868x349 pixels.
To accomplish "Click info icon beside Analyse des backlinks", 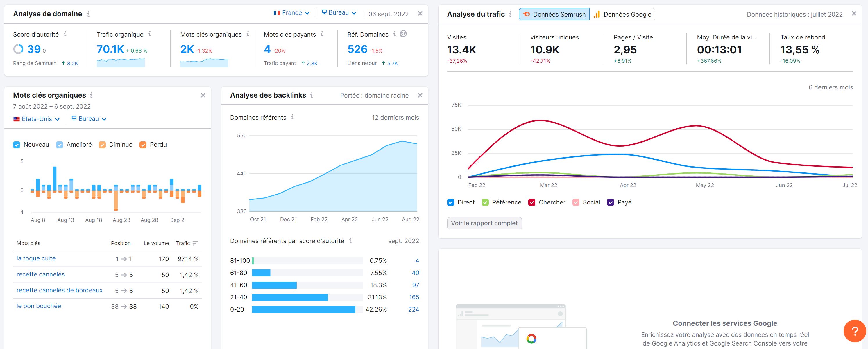I will click(x=311, y=95).
